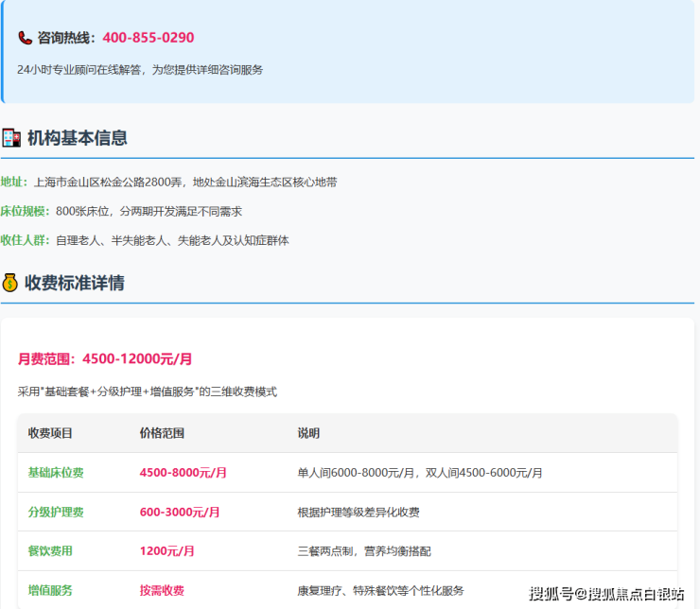Click the 收费项目 column header

pos(50,433)
